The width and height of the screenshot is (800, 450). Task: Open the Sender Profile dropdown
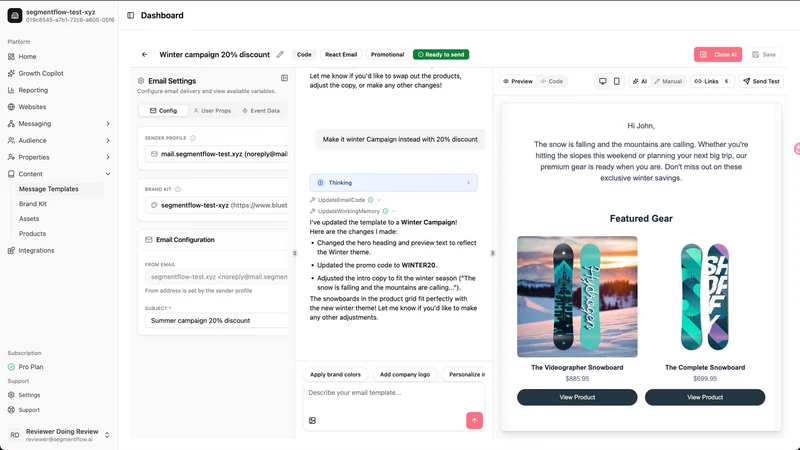216,154
